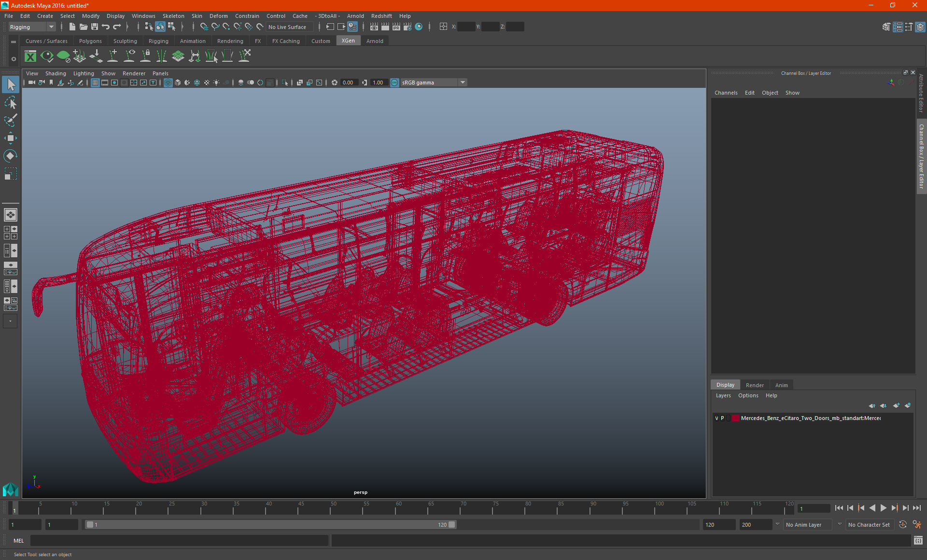Toggle auto keyframe button

tap(903, 525)
